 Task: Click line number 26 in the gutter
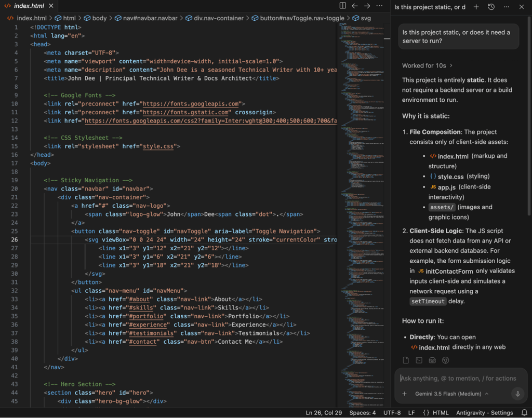click(x=15, y=240)
